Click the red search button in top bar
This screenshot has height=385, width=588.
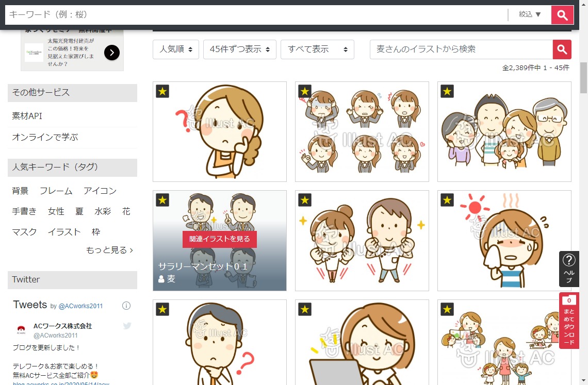point(562,14)
